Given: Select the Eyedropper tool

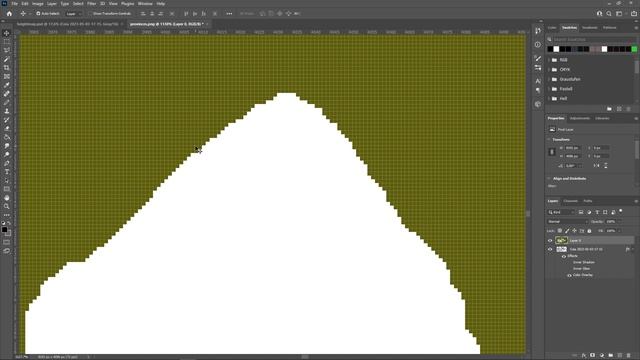Looking at the screenshot, I should coord(7,85).
